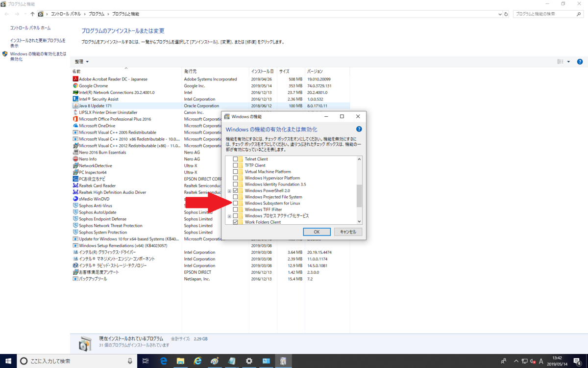Image resolution: width=588 pixels, height=368 pixels.
Task: Open Settings gear on the taskbar
Action: [249, 361]
